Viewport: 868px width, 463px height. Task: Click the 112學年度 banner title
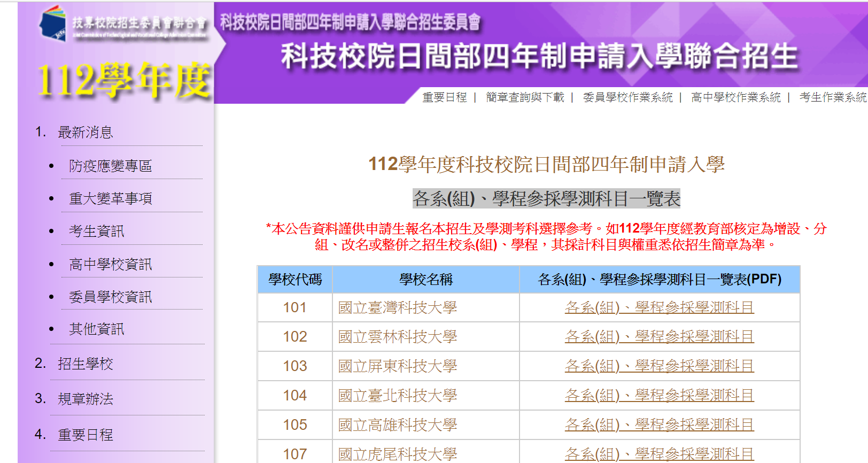coord(123,80)
